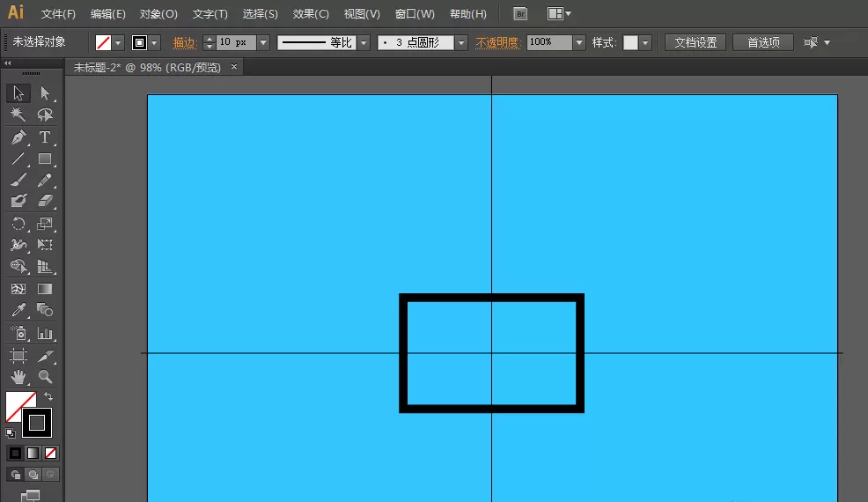Select the Mesh tool
The height and width of the screenshot is (502, 868).
[x=18, y=289]
